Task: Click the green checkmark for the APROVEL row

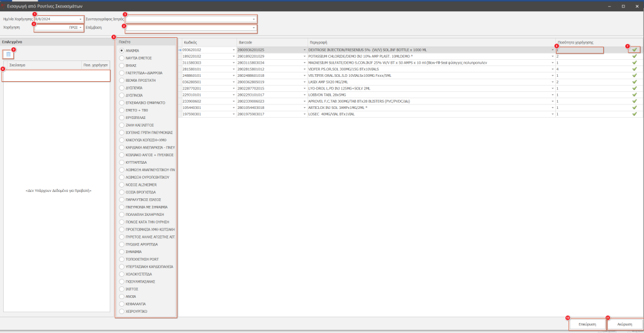Action: (635, 101)
